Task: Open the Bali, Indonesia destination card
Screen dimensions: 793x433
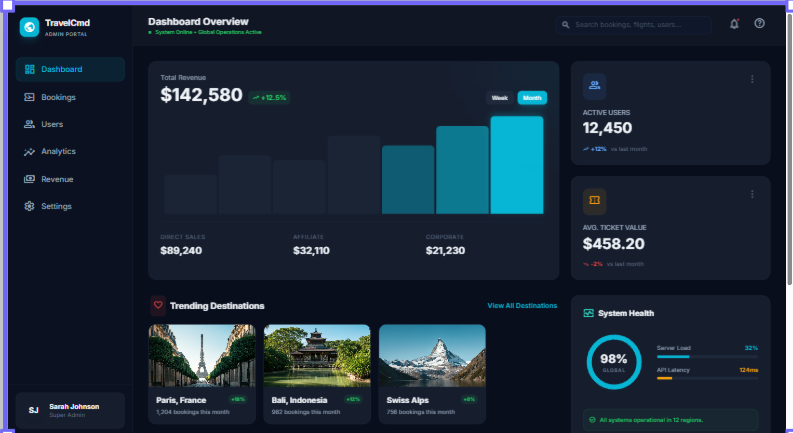Action: pos(317,373)
